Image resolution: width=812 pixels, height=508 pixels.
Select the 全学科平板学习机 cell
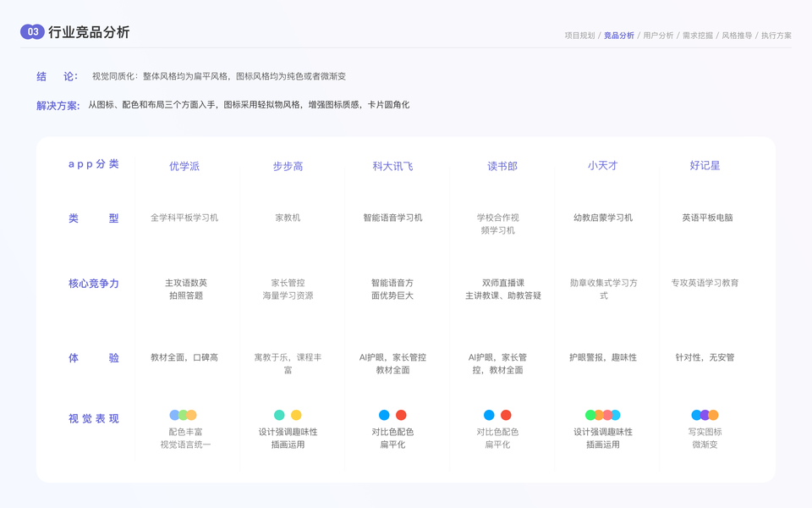184,218
